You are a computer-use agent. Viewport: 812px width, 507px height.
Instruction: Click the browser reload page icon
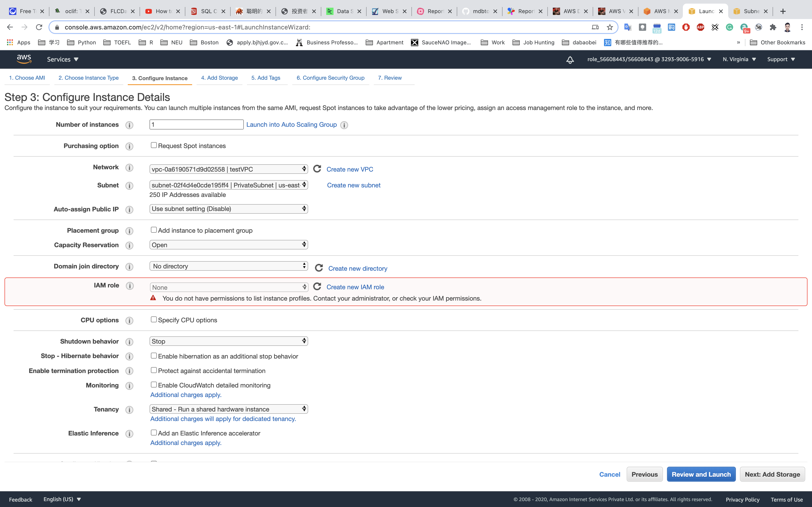39,27
